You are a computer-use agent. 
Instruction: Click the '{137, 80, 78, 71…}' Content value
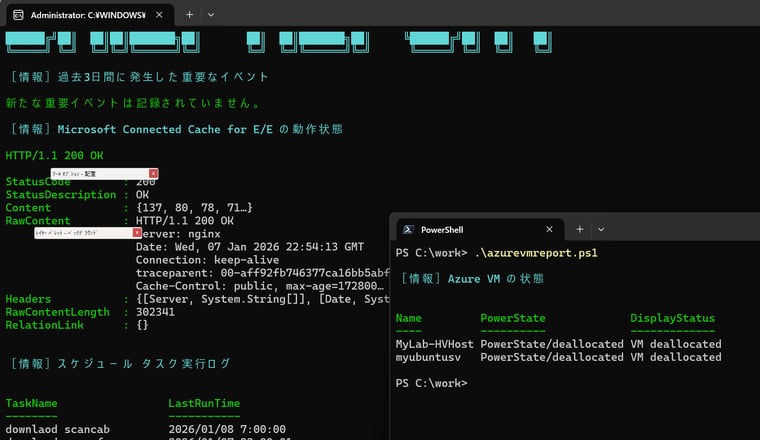pyautogui.click(x=194, y=208)
